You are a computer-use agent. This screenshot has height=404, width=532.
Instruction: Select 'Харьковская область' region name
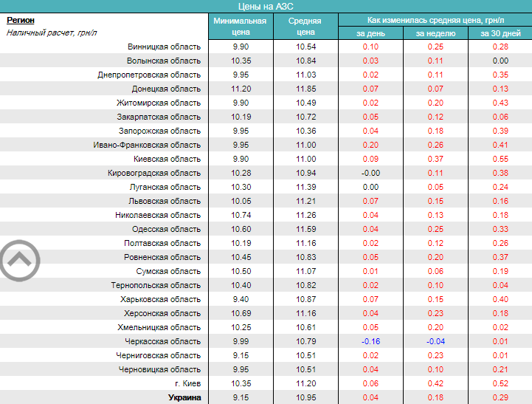click(160, 299)
